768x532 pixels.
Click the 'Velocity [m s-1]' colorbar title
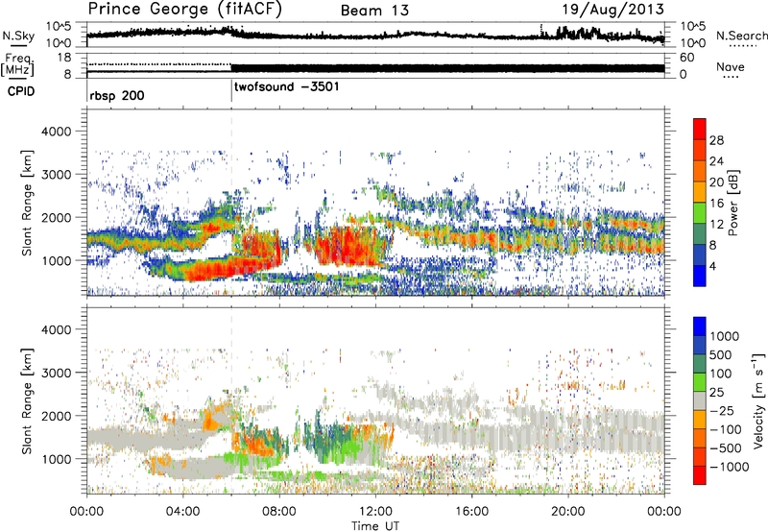[758, 400]
